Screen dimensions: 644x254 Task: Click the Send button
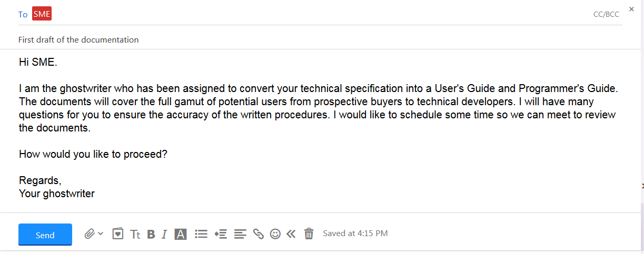tap(45, 235)
